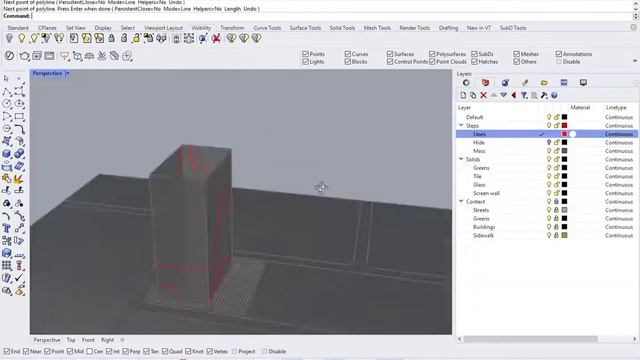Click the Lock Objects padlock icon
The image size is (640, 360).
click(111, 38)
